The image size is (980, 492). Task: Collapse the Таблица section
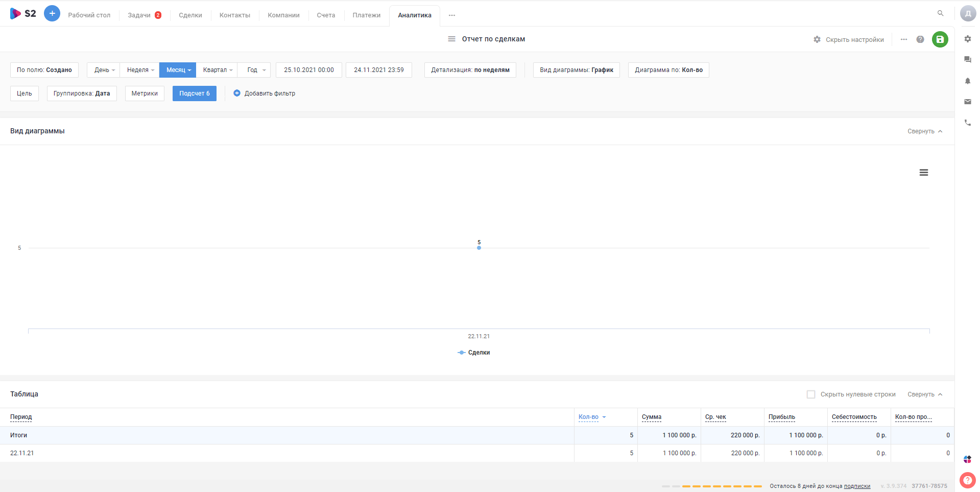(x=925, y=394)
